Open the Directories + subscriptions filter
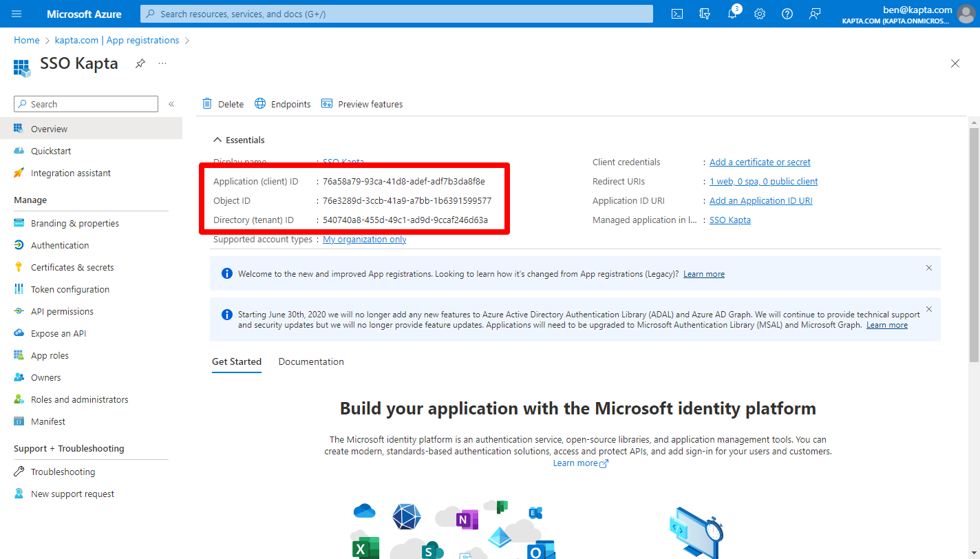The height and width of the screenshot is (559, 980). point(704,13)
